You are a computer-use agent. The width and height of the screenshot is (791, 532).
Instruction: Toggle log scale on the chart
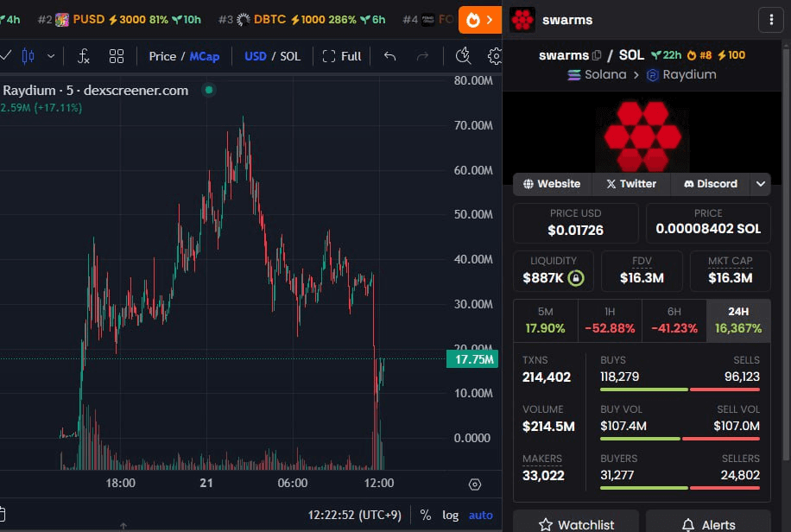(451, 515)
